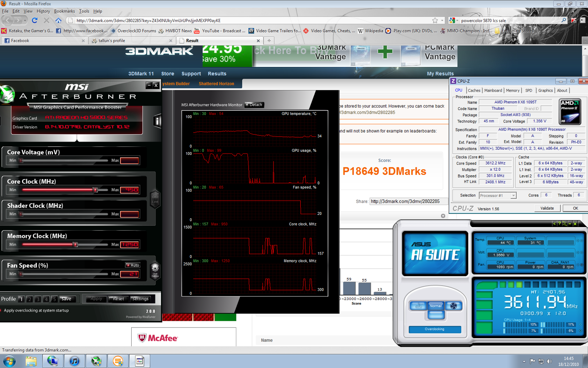Click the Memory Clock slider handle
588x368 pixels.
pyautogui.click(x=75, y=244)
